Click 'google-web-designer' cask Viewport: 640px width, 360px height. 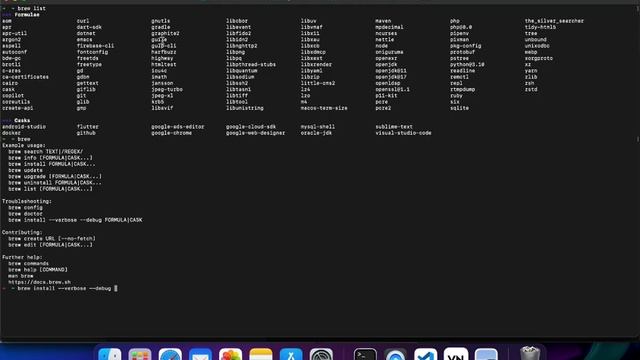256,133
